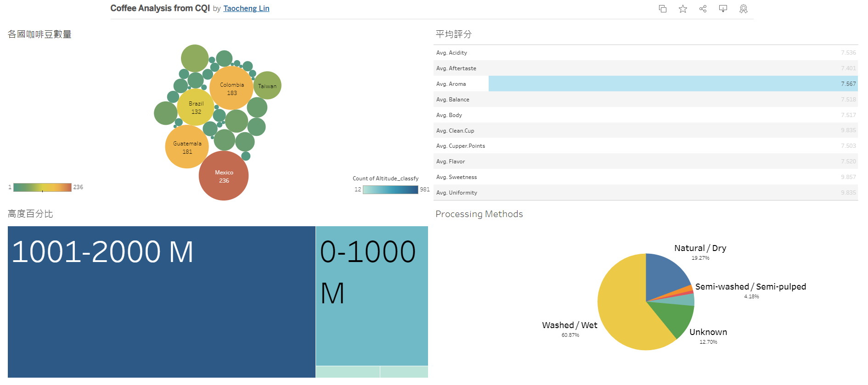Select the Avg. Cupper.Points row

(x=645, y=146)
